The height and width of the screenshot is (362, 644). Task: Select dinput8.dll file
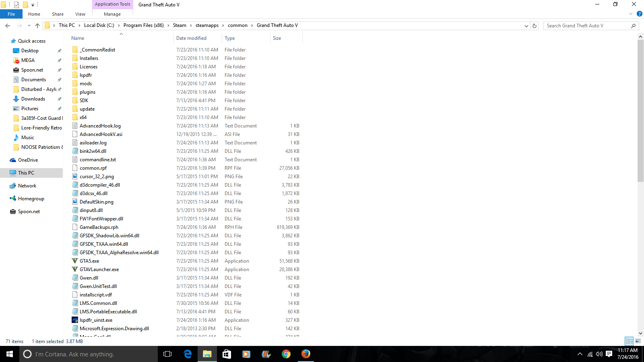click(x=91, y=210)
